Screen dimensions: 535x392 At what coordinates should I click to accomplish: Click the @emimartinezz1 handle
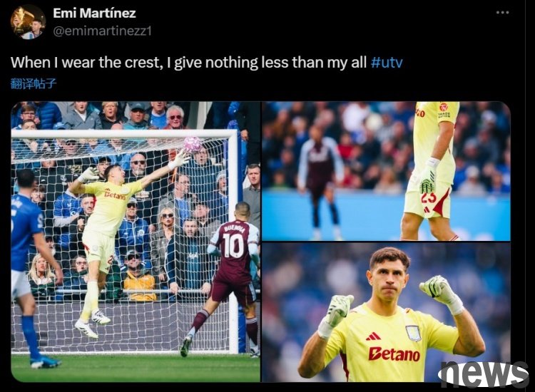102,31
